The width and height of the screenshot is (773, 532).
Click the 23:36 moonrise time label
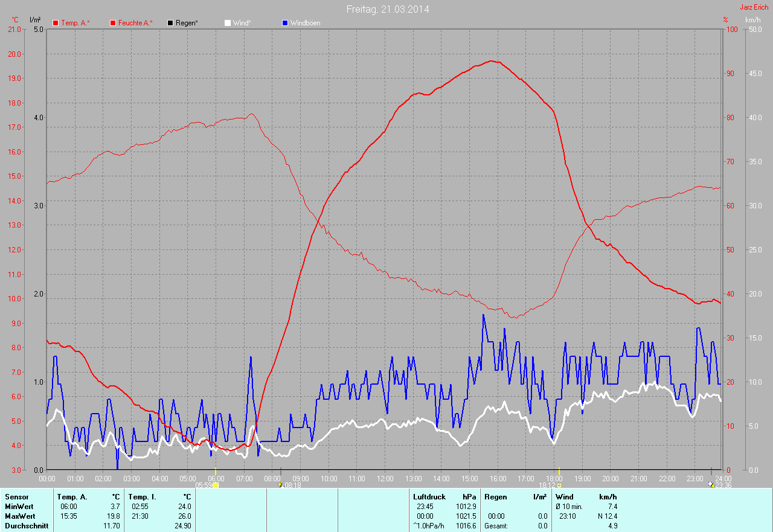coord(724,485)
